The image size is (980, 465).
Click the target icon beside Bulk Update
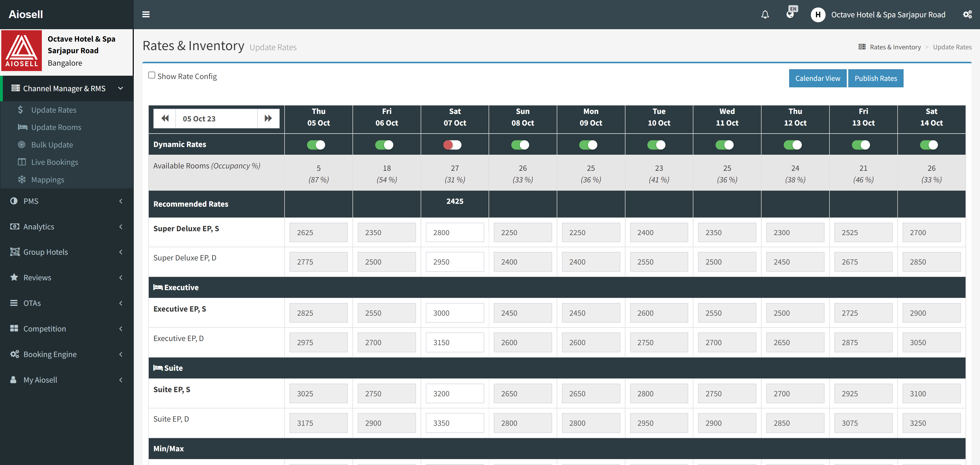[x=22, y=145]
